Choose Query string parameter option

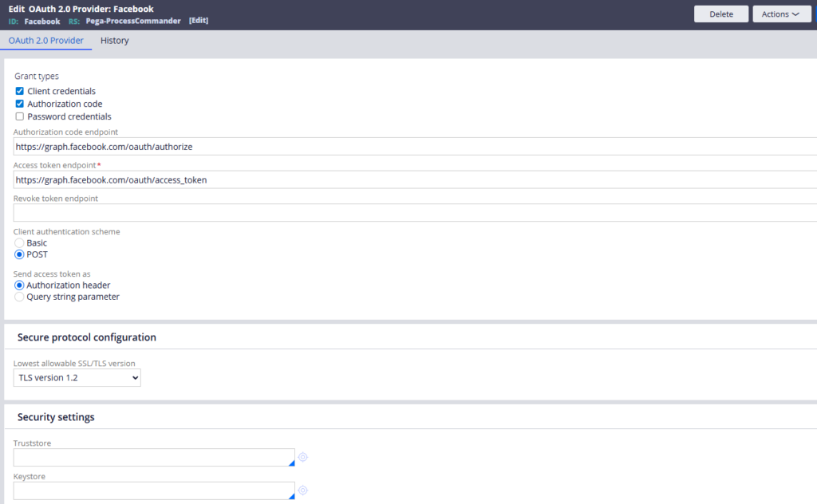pos(19,297)
